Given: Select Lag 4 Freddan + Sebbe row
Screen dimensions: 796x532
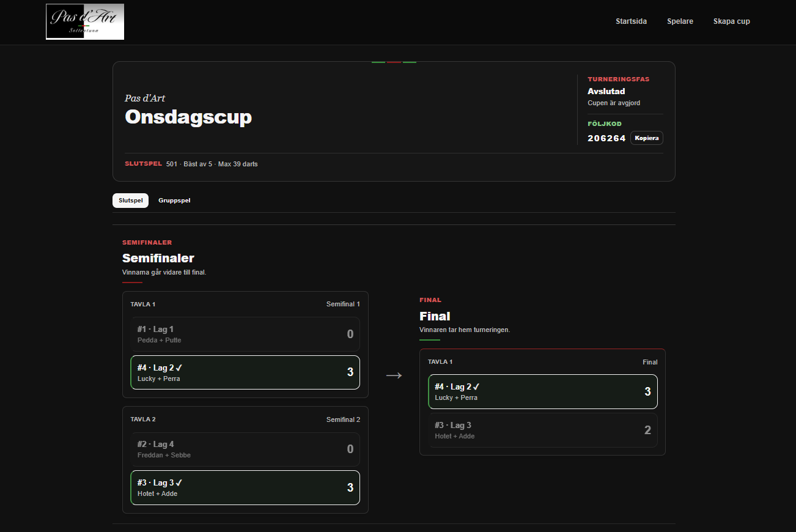Looking at the screenshot, I should pyautogui.click(x=245, y=449).
